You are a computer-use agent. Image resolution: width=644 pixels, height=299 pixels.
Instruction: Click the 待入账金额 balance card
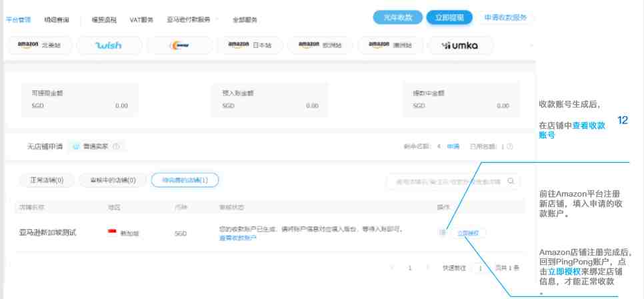point(270,100)
